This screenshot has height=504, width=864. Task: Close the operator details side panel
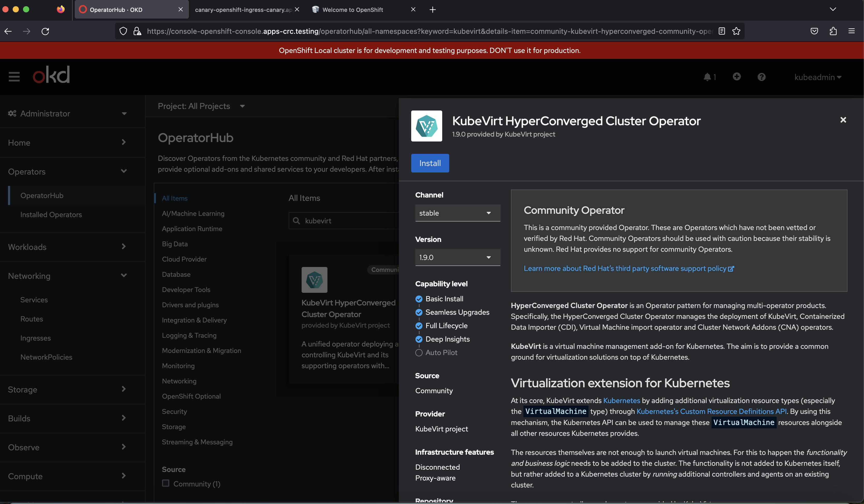(843, 120)
